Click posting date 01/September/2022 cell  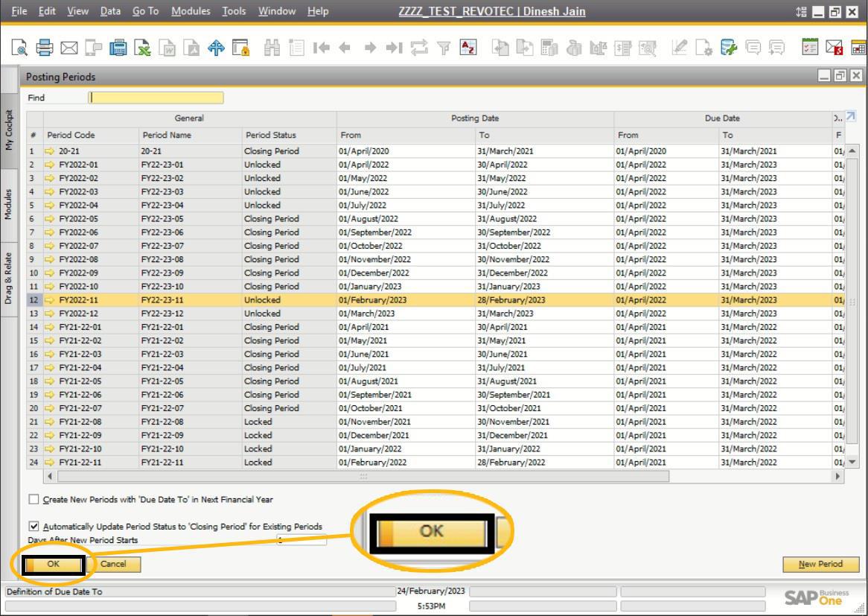(x=406, y=232)
